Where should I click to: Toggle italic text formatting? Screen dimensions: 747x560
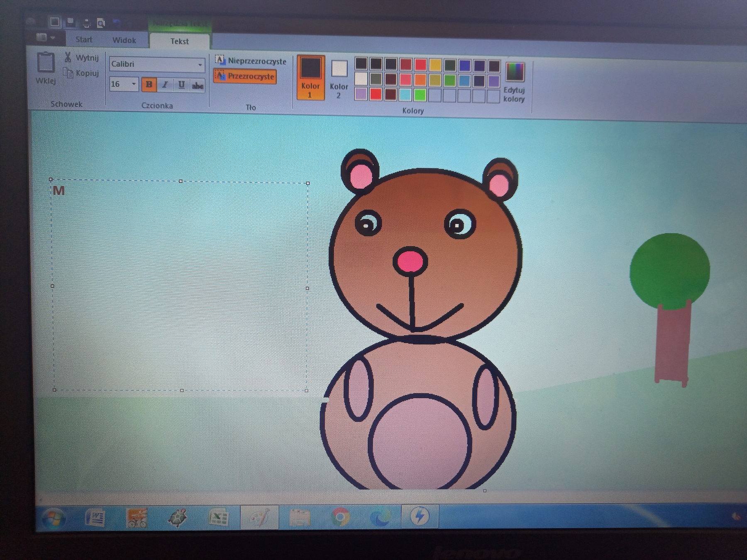(165, 85)
